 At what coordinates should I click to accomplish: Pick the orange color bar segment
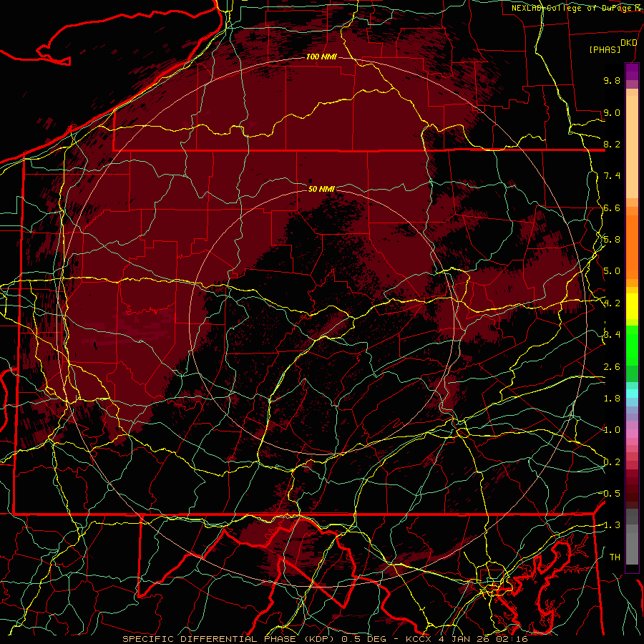click(x=632, y=246)
